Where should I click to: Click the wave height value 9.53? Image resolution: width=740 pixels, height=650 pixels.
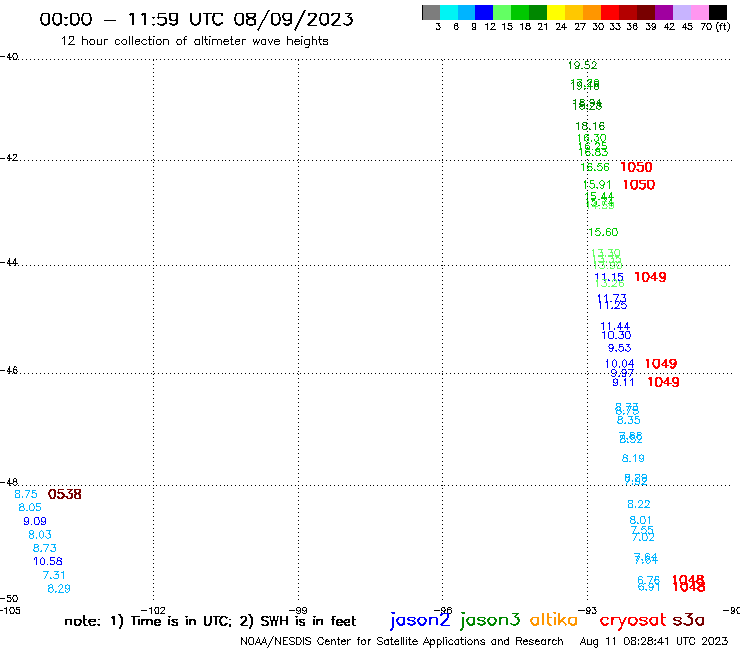pyautogui.click(x=619, y=348)
